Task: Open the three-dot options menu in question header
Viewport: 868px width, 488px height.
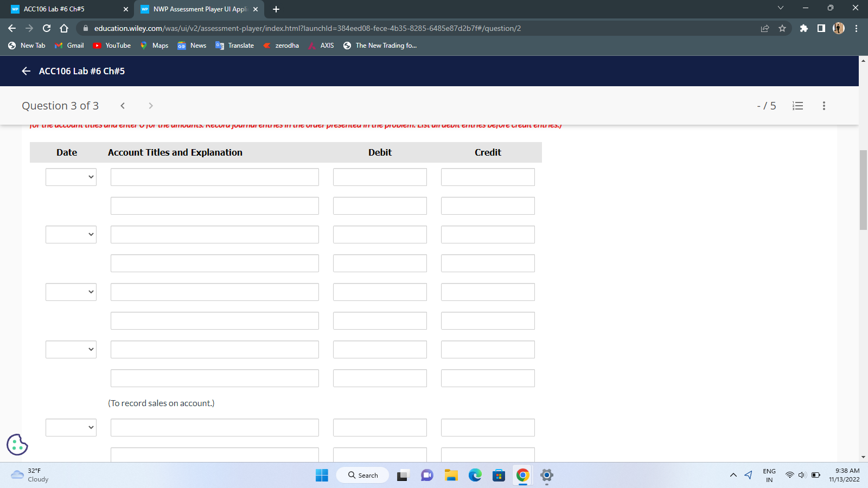Action: pyautogui.click(x=824, y=106)
